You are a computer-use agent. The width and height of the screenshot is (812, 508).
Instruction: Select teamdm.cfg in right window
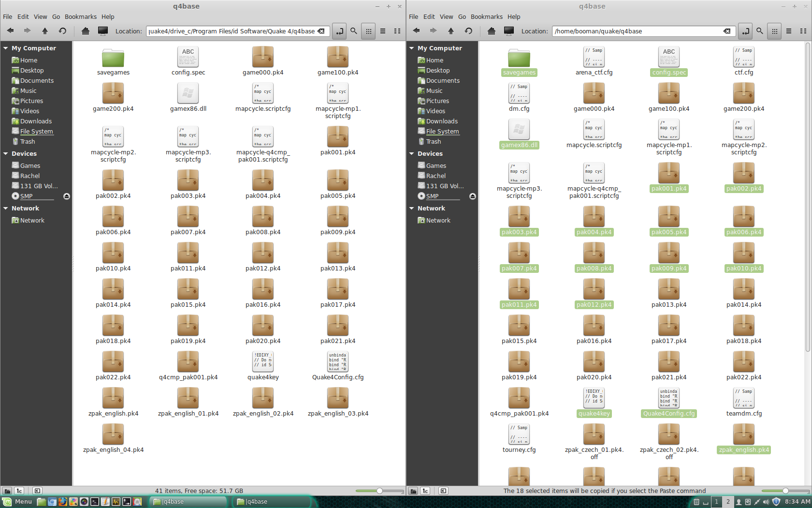[744, 402]
